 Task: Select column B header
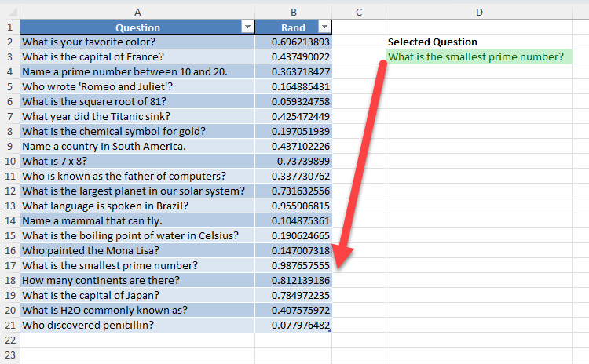click(294, 13)
